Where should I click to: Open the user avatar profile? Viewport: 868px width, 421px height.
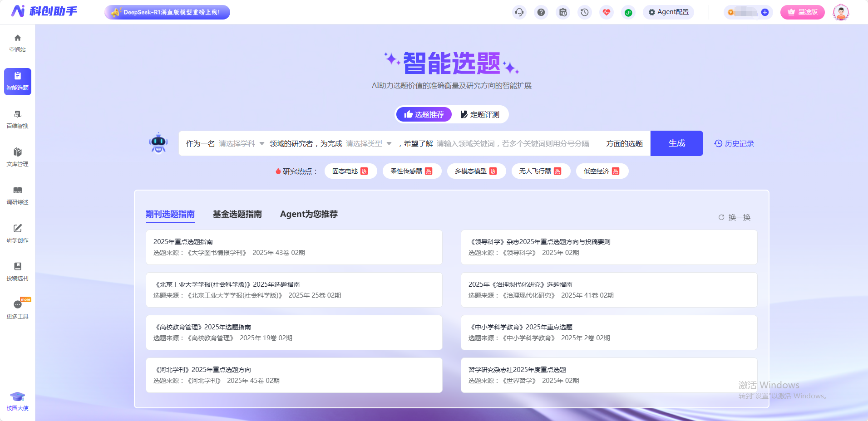click(x=841, y=12)
